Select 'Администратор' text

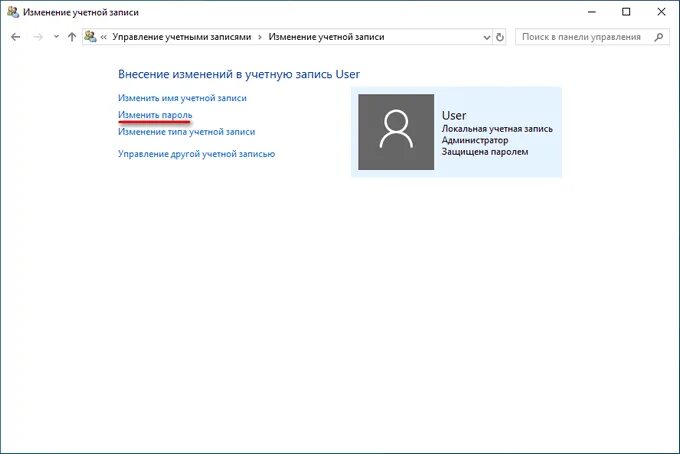click(475, 140)
